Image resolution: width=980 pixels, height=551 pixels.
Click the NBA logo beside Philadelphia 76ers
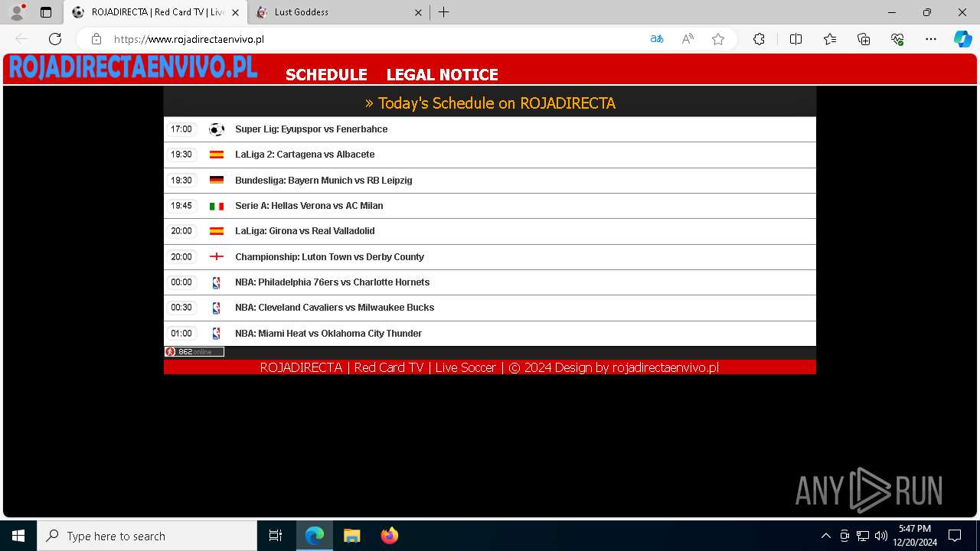(x=216, y=282)
